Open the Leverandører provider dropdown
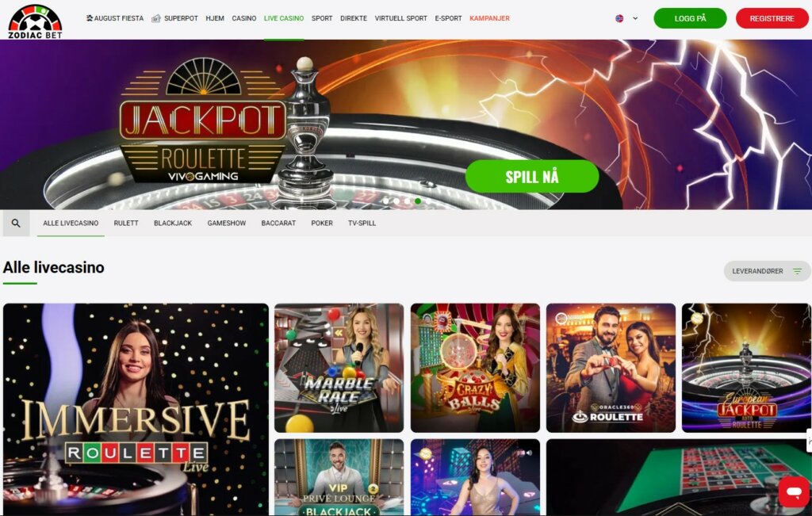812x516 pixels. (x=767, y=271)
